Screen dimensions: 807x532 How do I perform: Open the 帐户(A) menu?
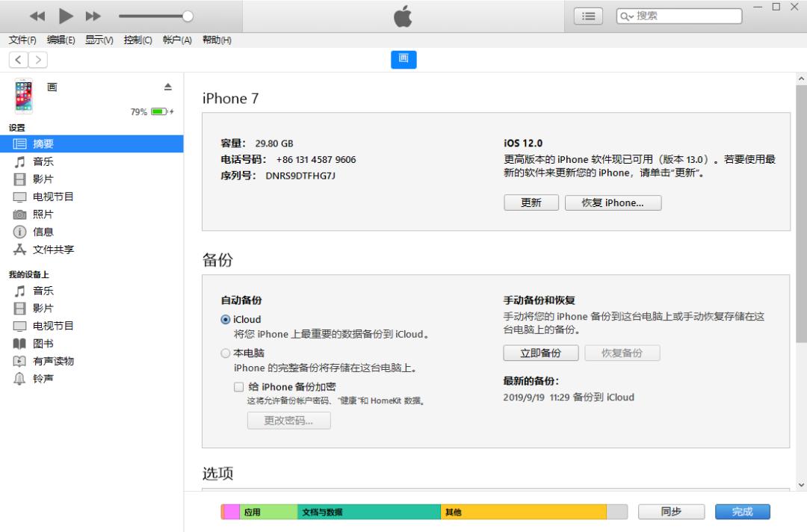176,40
